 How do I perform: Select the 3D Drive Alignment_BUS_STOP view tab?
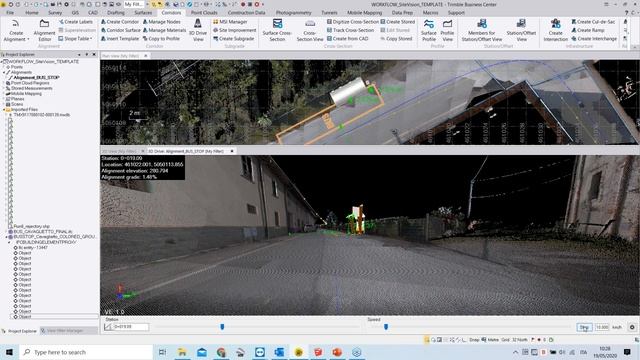[186, 151]
